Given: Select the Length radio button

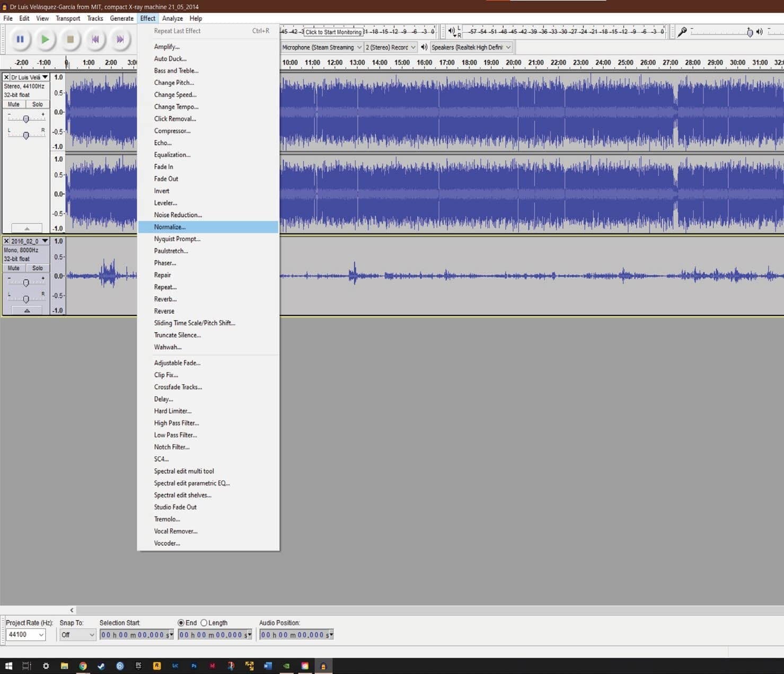Looking at the screenshot, I should pos(204,623).
